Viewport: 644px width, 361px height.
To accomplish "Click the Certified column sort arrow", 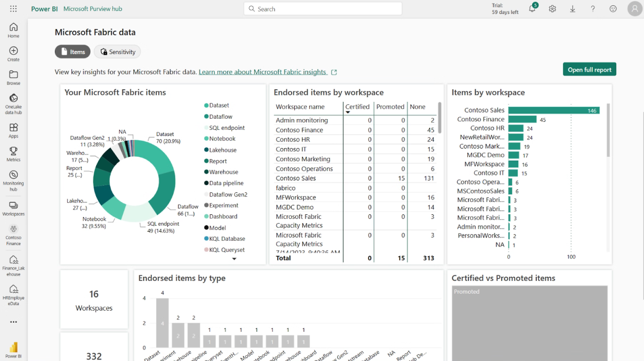I will click(348, 112).
